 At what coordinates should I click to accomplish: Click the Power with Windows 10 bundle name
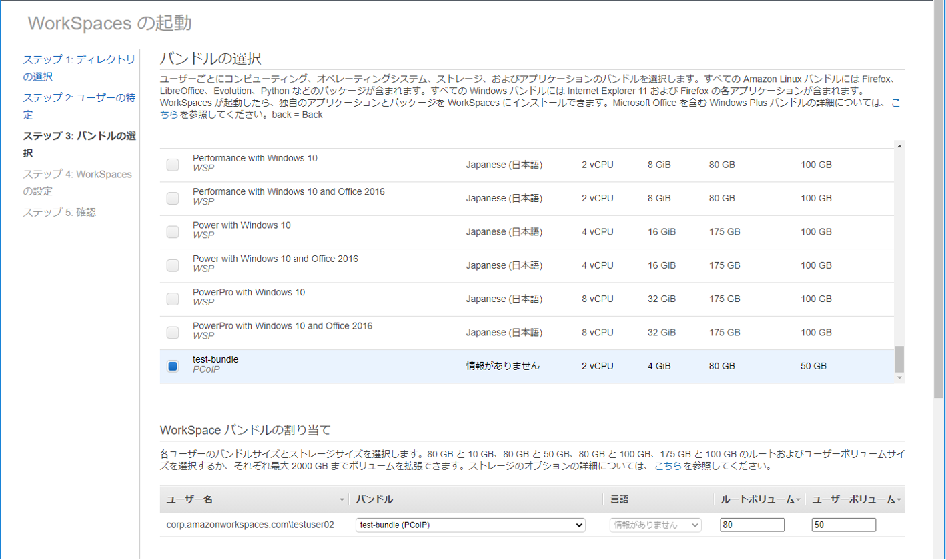click(x=242, y=225)
